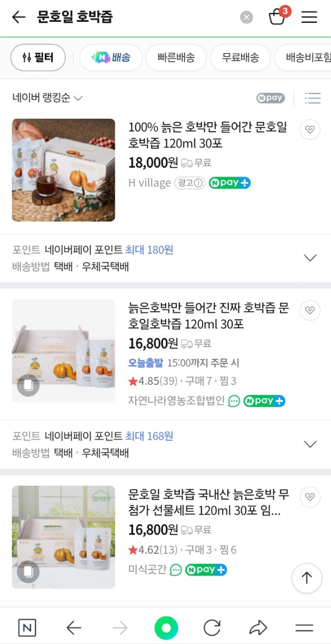Share the page using the share icon
This screenshot has height=644, width=331.
pos(258,628)
